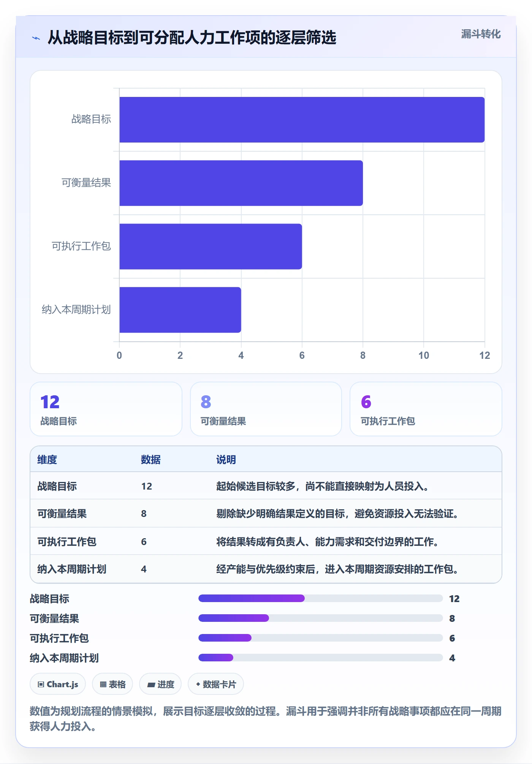Click the description starting with 剔除缺少明确结果定义的目标
This screenshot has height=764, width=532.
(x=337, y=514)
